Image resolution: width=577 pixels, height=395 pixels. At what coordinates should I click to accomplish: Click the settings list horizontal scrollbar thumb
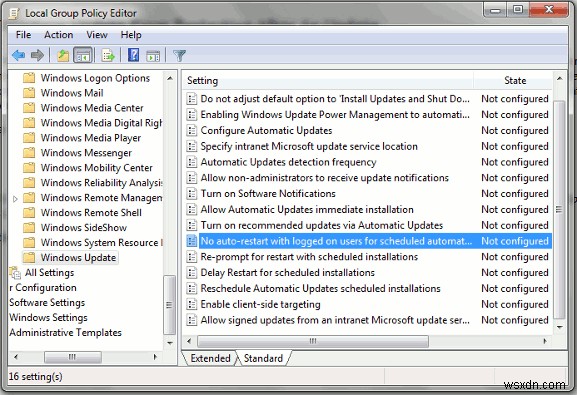coord(313,341)
